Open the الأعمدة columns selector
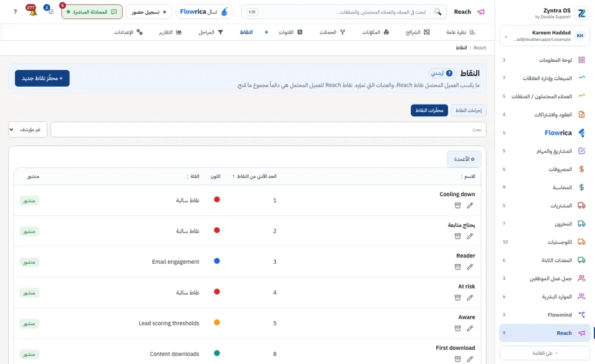 click(464, 159)
